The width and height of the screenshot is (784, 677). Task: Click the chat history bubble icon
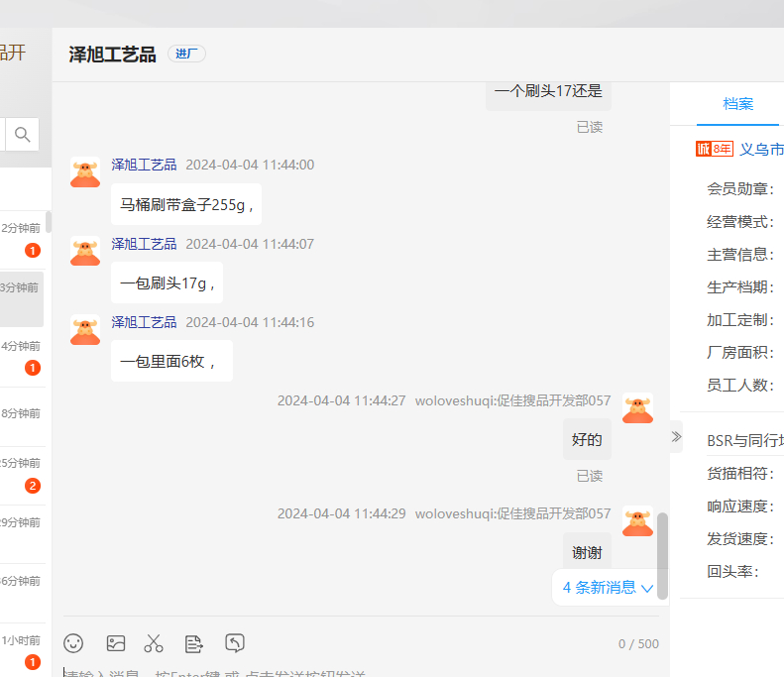coord(235,643)
